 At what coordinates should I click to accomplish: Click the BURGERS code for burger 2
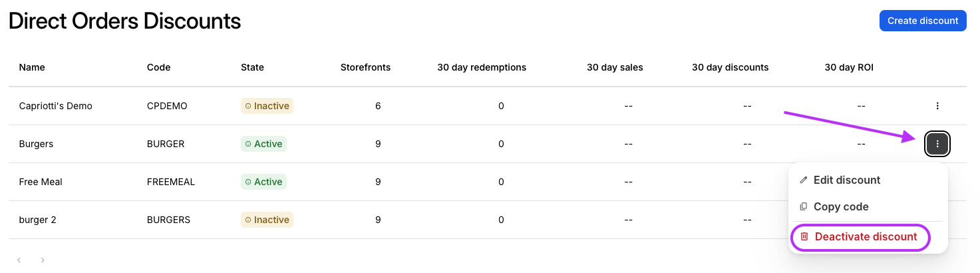(x=168, y=220)
